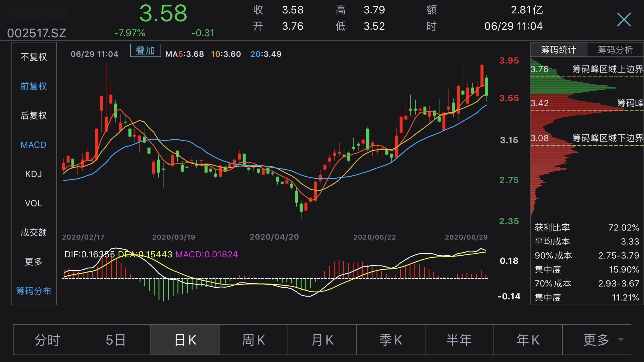Click the 筹码峰区域上边界 label

coord(608,69)
